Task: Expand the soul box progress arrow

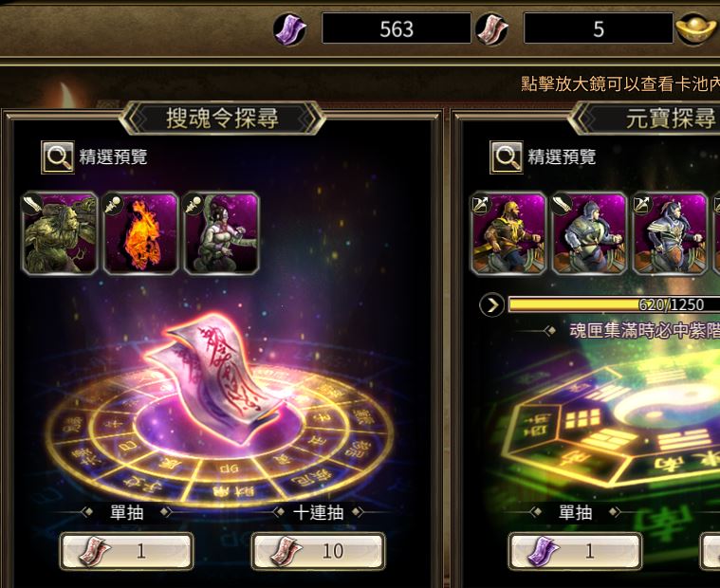Action: tap(491, 304)
